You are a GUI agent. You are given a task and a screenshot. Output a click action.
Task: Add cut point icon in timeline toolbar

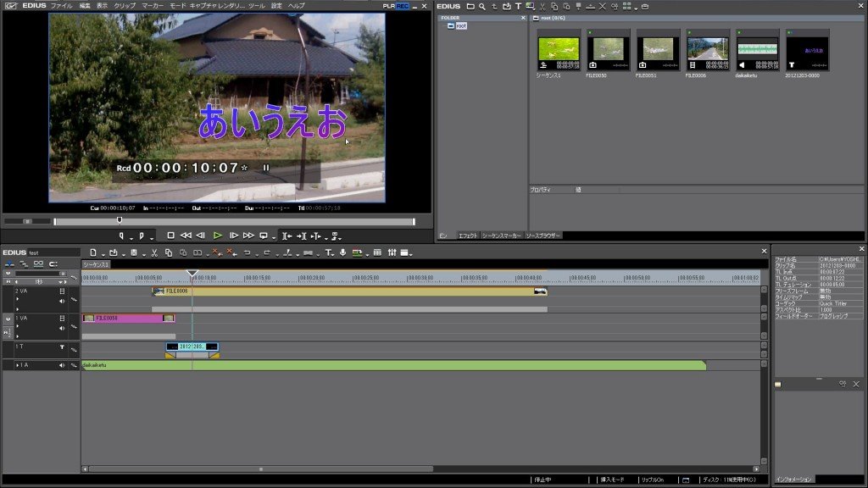click(x=287, y=252)
